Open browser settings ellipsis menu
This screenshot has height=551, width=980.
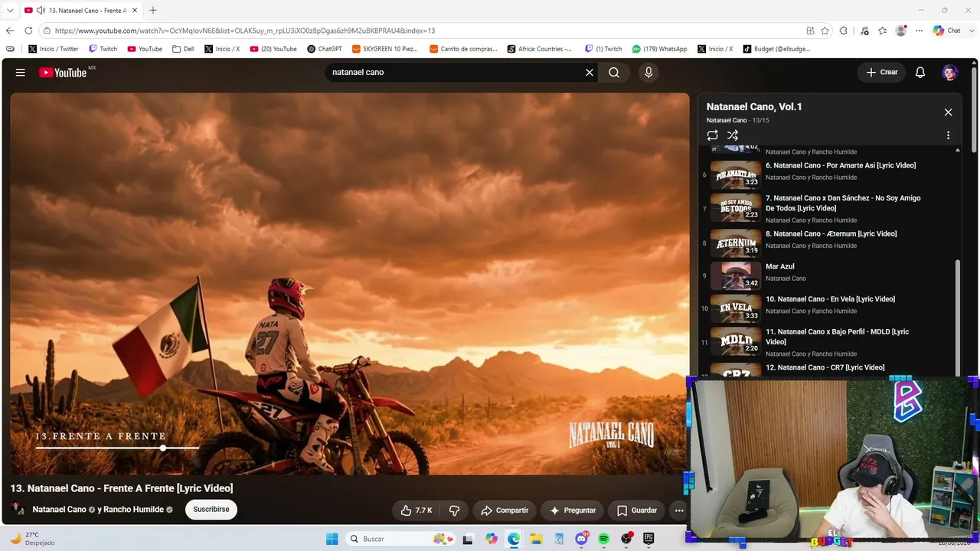tap(920, 31)
